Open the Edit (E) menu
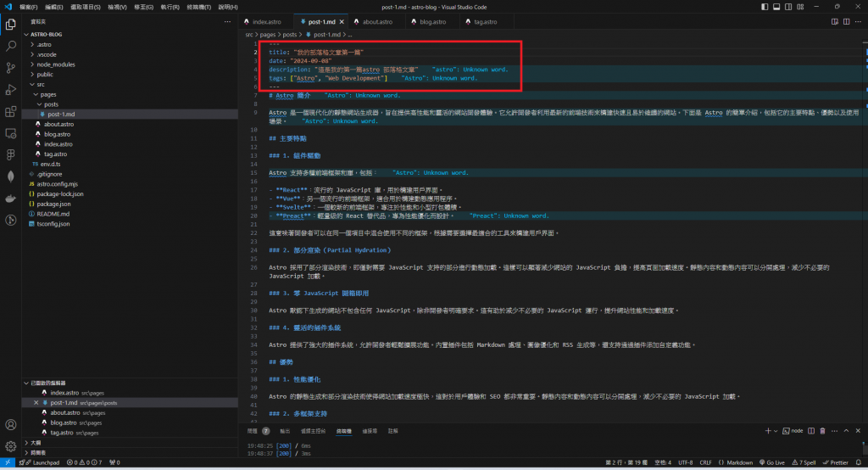The image size is (868, 470). pos(53,7)
